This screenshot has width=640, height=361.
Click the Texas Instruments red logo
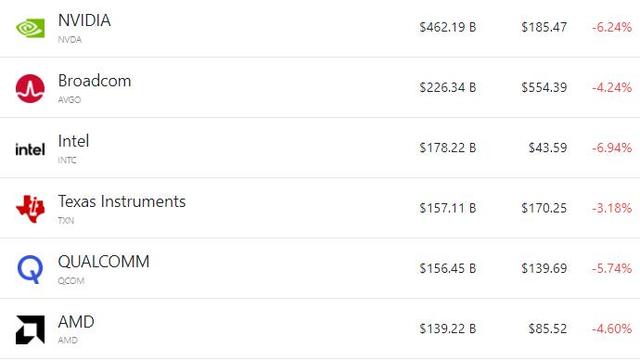[x=30, y=209]
